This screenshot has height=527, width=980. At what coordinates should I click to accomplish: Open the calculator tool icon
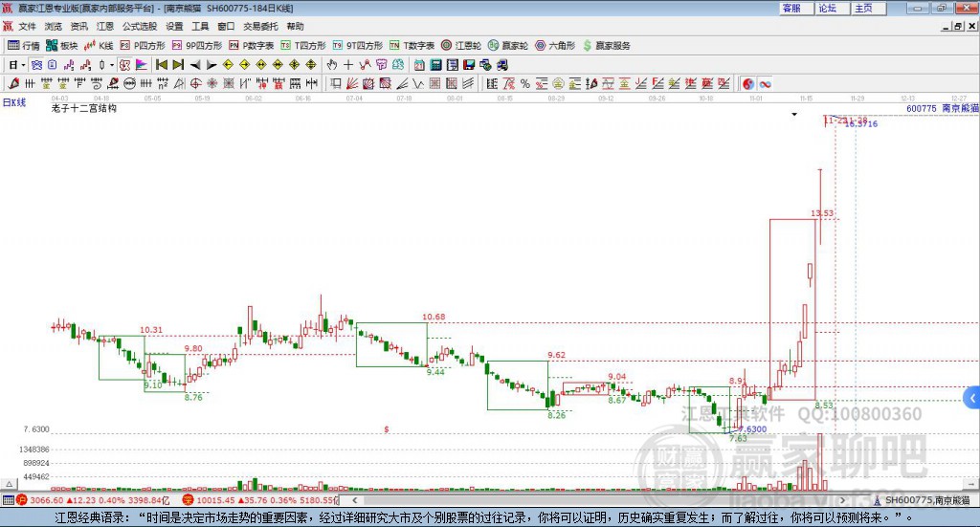(x=435, y=65)
